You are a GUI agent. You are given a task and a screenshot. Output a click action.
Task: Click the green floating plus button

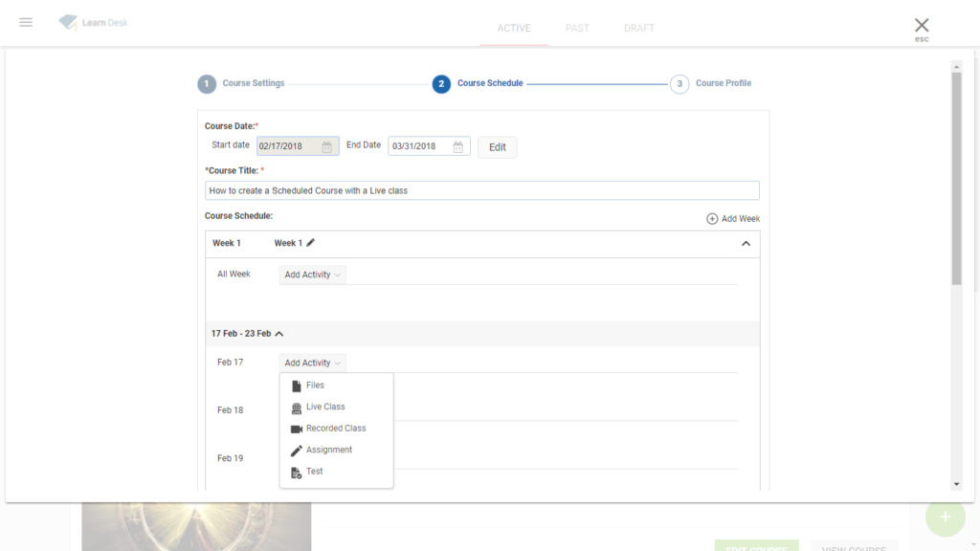945,517
